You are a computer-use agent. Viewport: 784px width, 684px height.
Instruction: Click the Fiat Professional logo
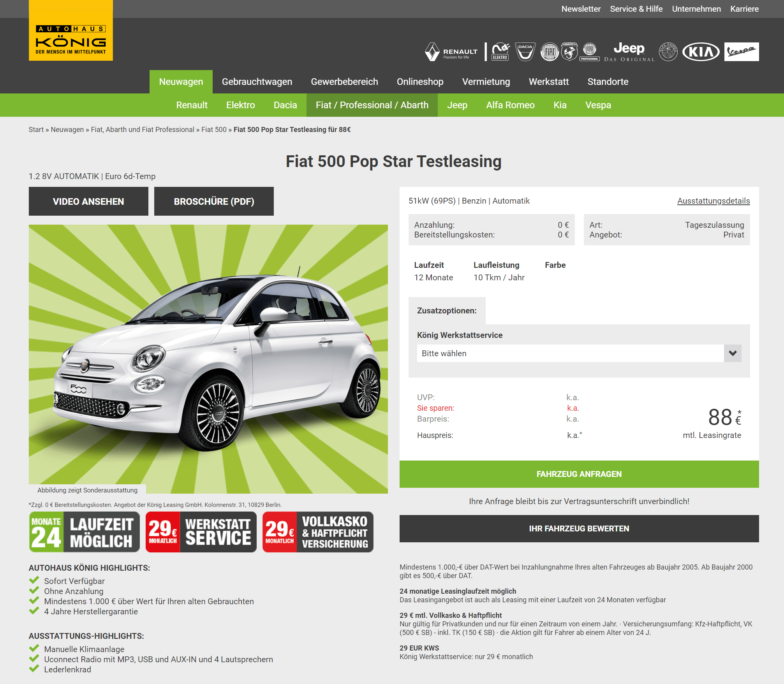590,52
